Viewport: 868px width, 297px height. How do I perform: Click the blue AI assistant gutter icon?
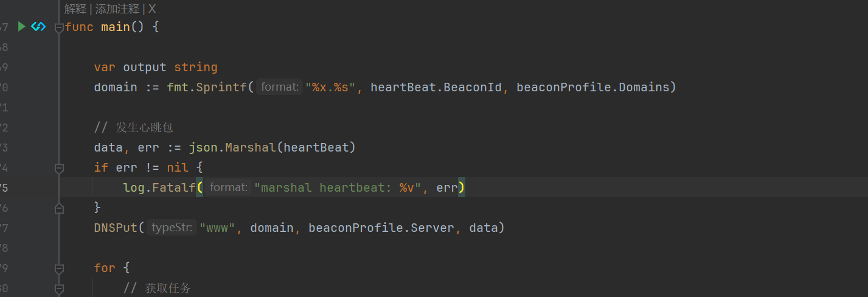38,27
